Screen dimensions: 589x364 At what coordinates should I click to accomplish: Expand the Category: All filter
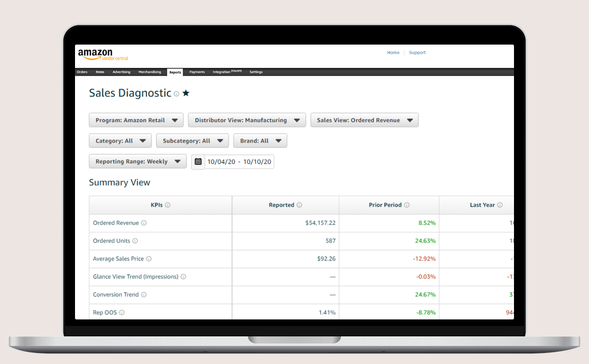[x=120, y=141]
